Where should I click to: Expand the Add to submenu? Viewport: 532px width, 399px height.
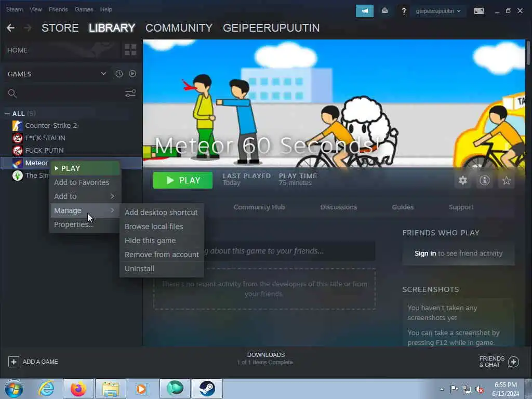coord(85,196)
